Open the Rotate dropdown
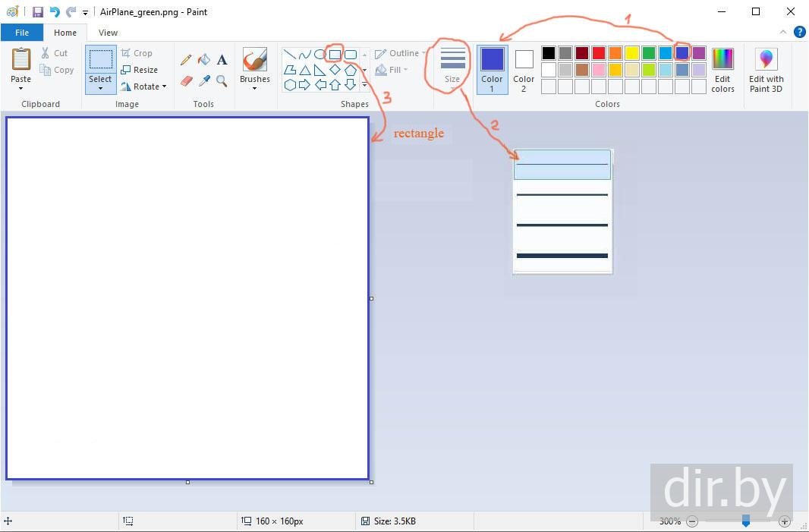Viewport: 809px width, 532px height. tap(144, 87)
